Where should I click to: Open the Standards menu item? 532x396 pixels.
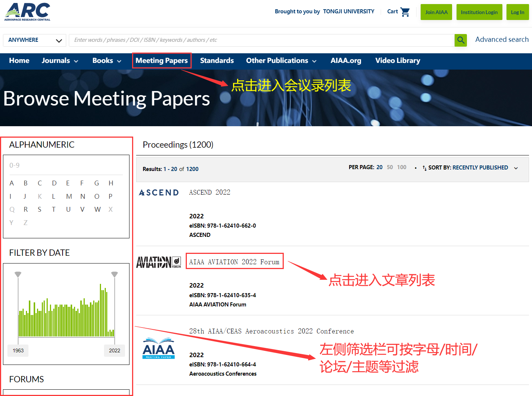[217, 61]
